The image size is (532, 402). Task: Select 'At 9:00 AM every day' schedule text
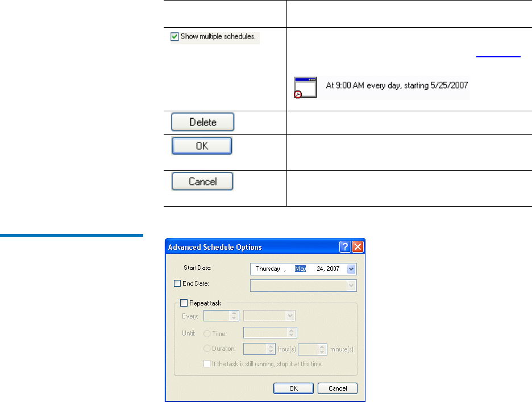click(397, 85)
